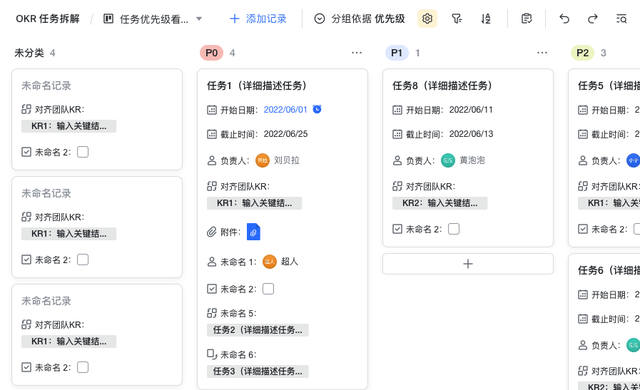
Task: Click the P0 priority tag
Action: coord(211,53)
